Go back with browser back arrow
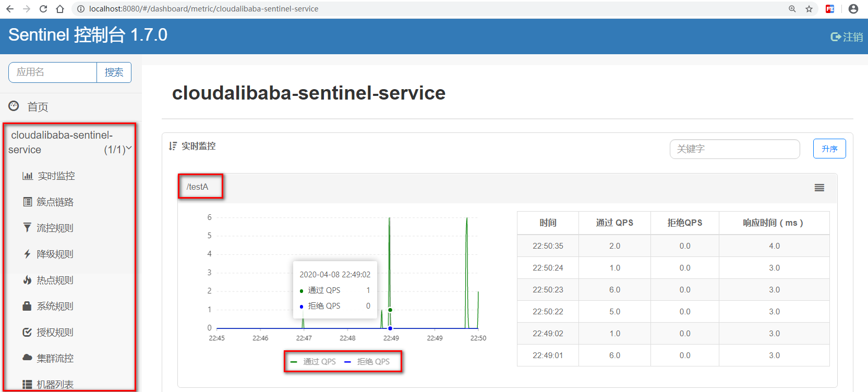This screenshot has width=868, height=392. point(9,9)
